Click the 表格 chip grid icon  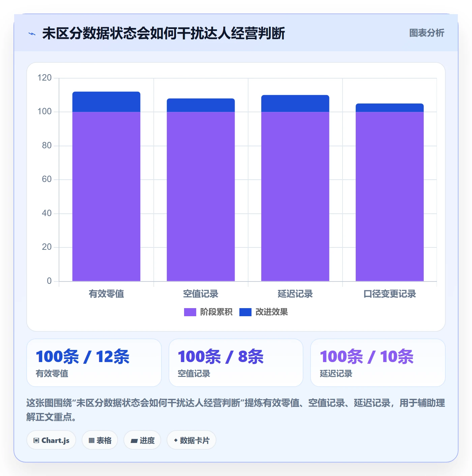click(91, 441)
